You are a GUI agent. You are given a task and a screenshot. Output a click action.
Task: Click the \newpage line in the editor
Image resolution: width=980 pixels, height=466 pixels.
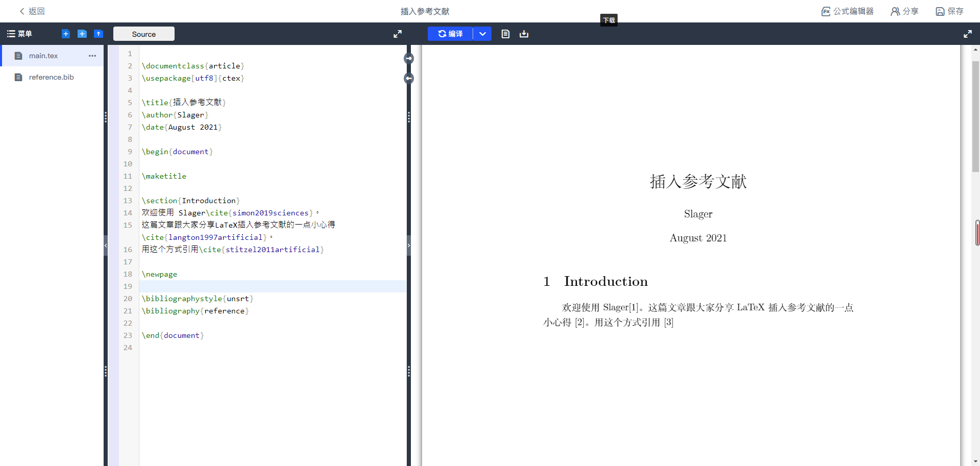(x=160, y=274)
